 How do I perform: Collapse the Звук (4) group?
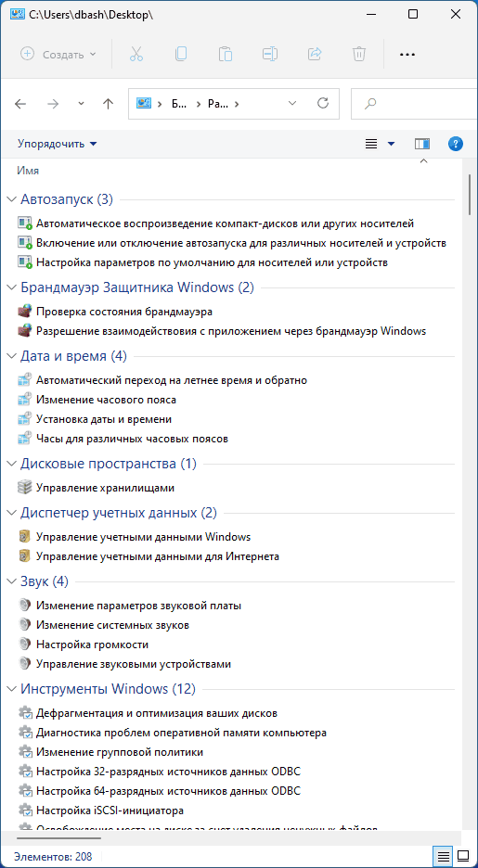point(11,581)
